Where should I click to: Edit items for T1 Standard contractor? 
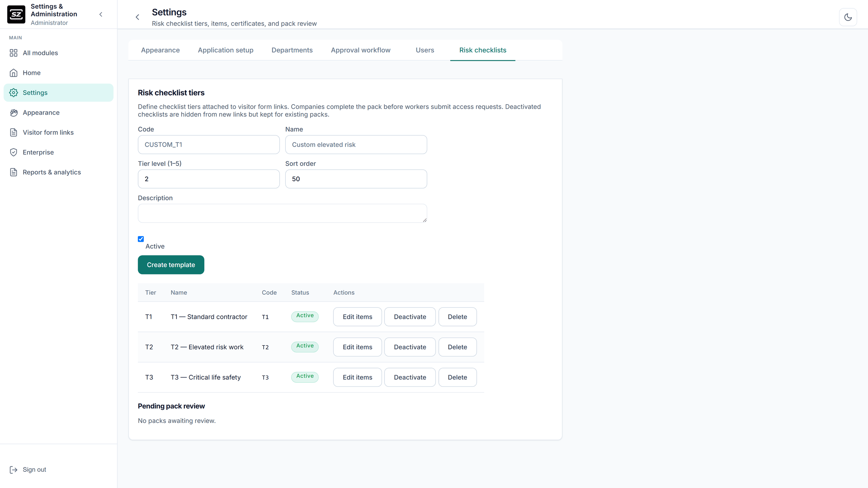click(357, 317)
